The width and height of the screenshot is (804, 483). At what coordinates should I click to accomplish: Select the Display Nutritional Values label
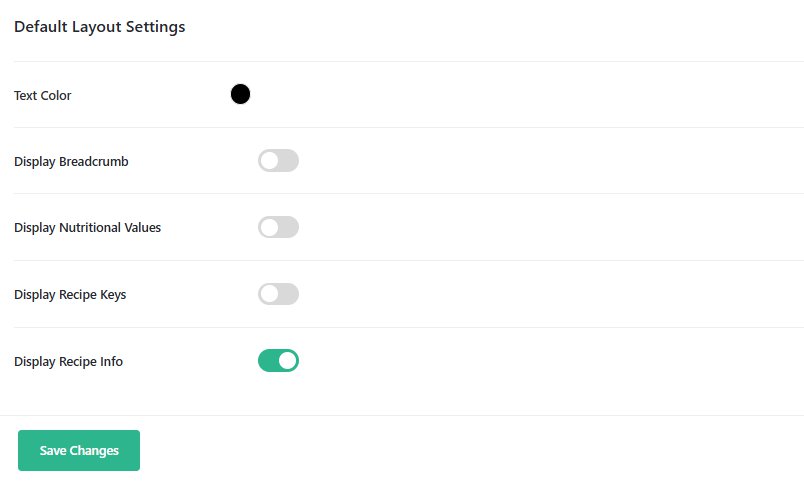(87, 228)
